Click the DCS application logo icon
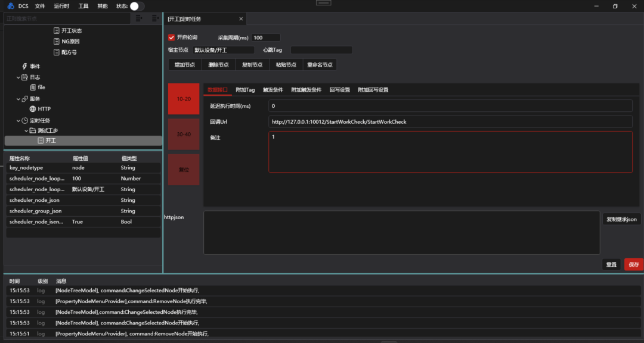The image size is (644, 343). coord(11,6)
